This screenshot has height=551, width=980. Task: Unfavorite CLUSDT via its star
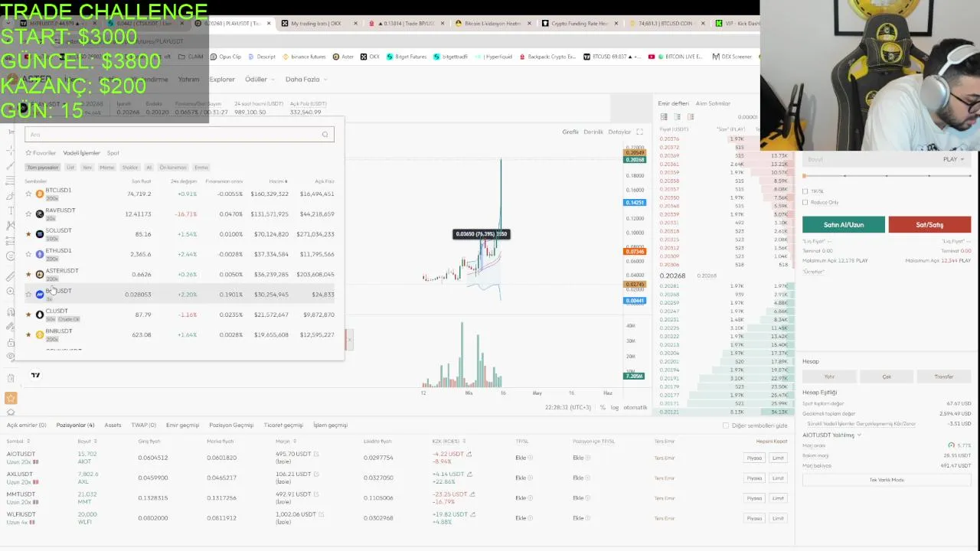pos(28,315)
